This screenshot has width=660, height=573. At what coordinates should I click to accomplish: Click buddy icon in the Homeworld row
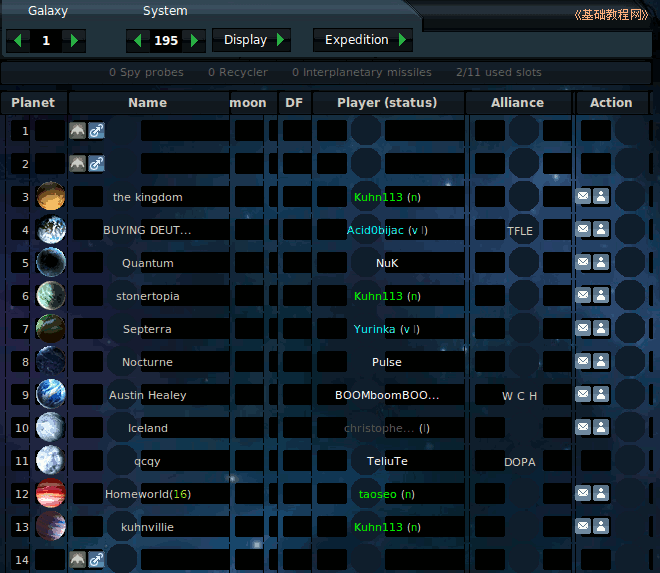pyautogui.click(x=601, y=494)
